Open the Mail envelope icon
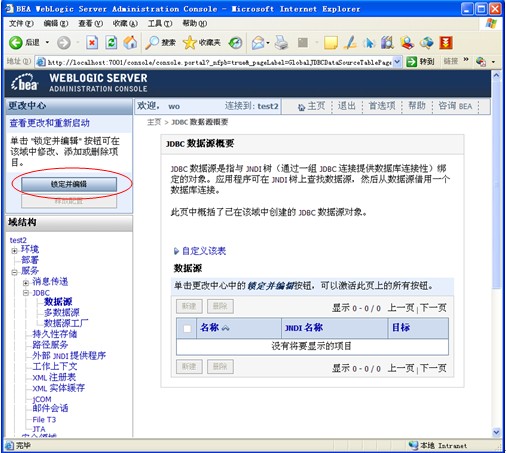Viewport: 506px width, 453px height. (x=258, y=43)
